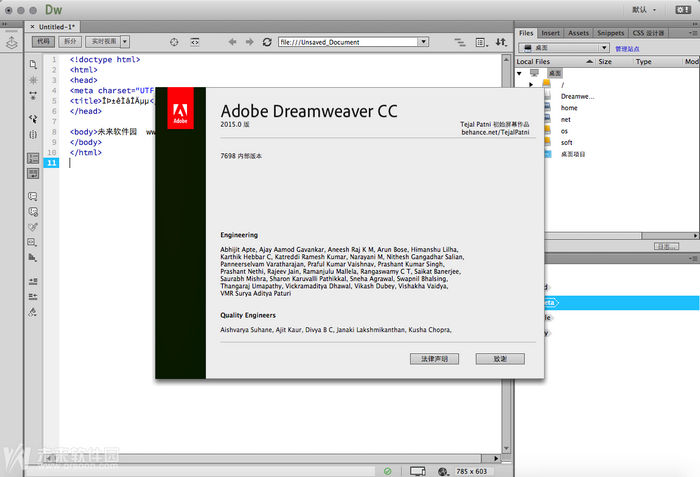This screenshot has width=700, height=477.
Task: Click the file:///Unsaved_Document address field
Action: [348, 42]
